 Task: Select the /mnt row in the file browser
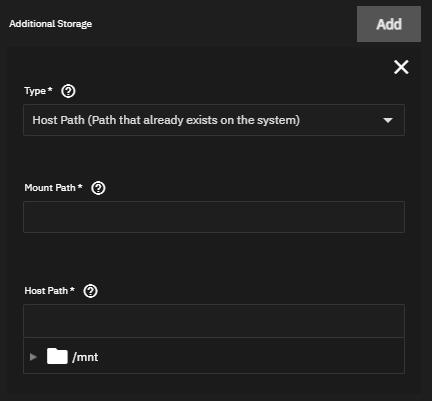214,356
